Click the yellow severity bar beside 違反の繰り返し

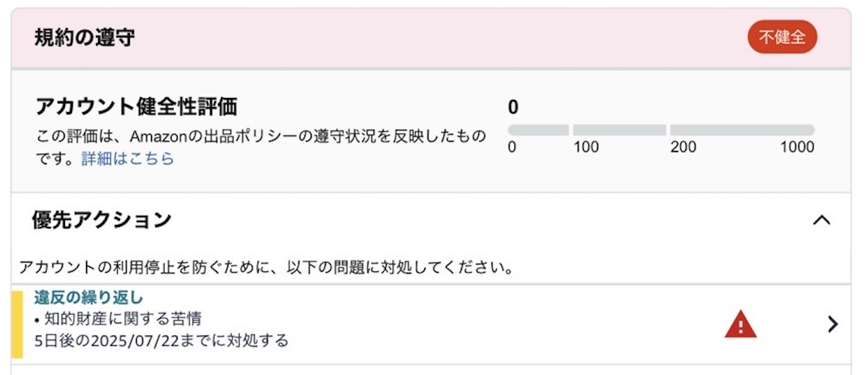(18, 324)
